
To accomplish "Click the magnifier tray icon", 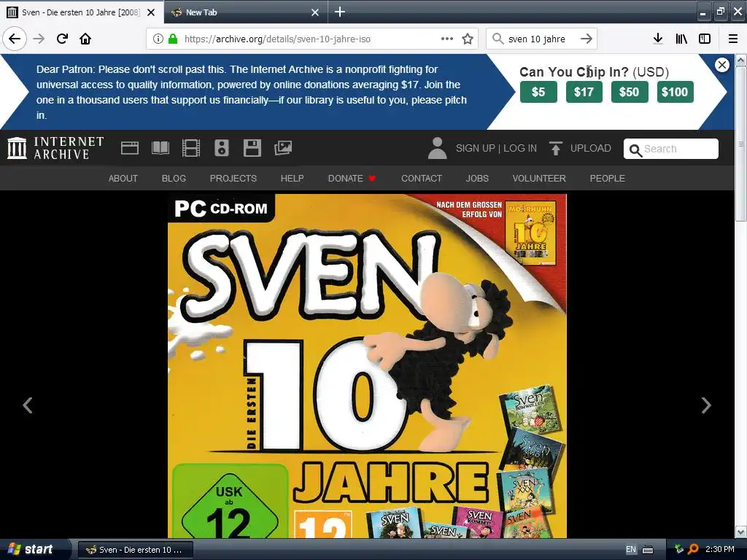I will click(x=693, y=549).
